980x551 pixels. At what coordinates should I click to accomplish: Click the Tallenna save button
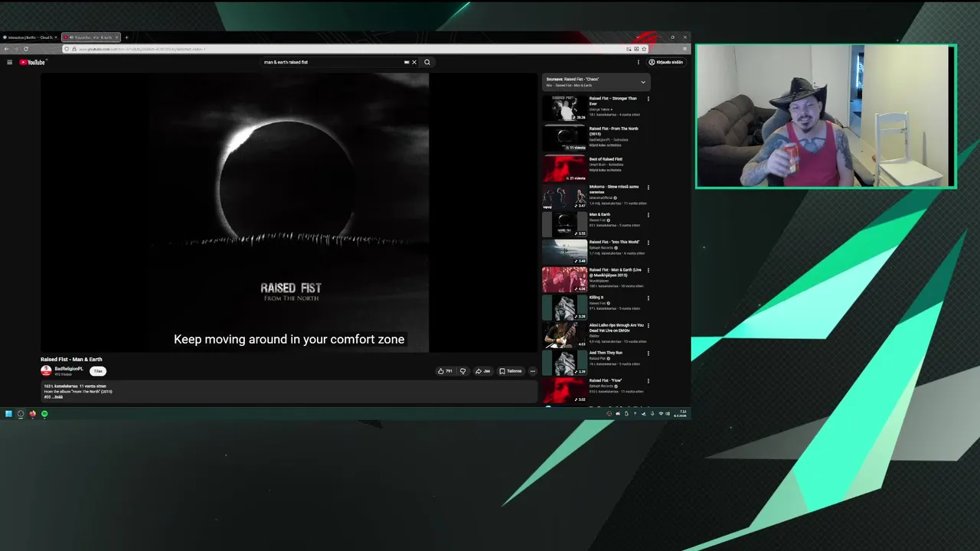510,371
